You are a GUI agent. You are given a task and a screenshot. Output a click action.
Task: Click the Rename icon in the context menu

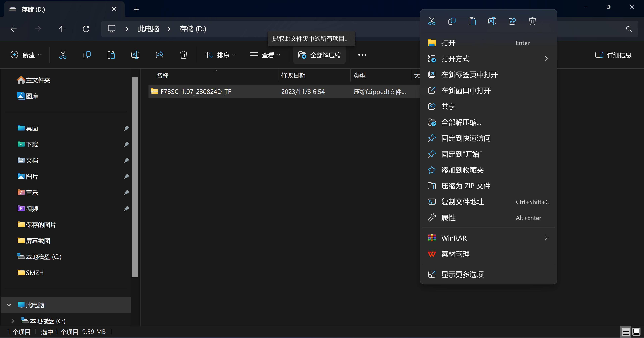(492, 21)
